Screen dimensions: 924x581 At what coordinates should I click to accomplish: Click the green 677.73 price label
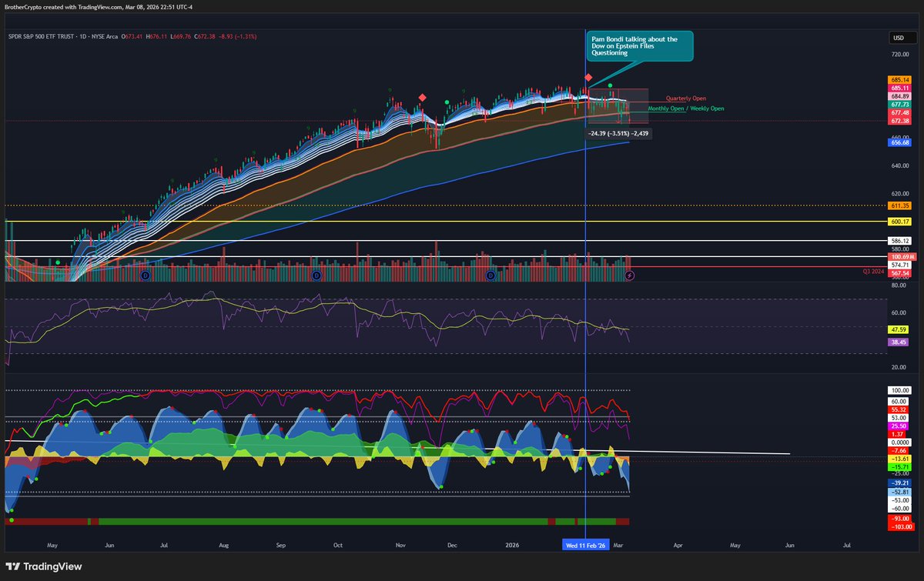click(900, 104)
